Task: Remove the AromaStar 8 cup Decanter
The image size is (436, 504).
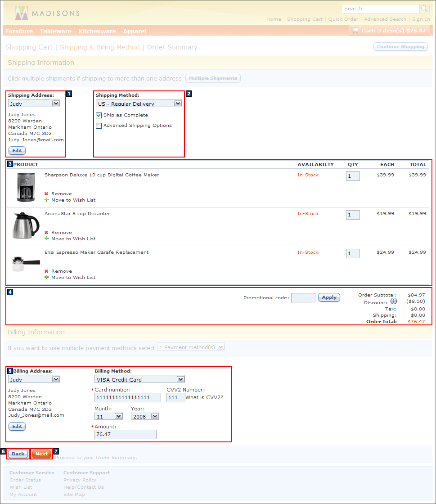Action: pyautogui.click(x=47, y=232)
